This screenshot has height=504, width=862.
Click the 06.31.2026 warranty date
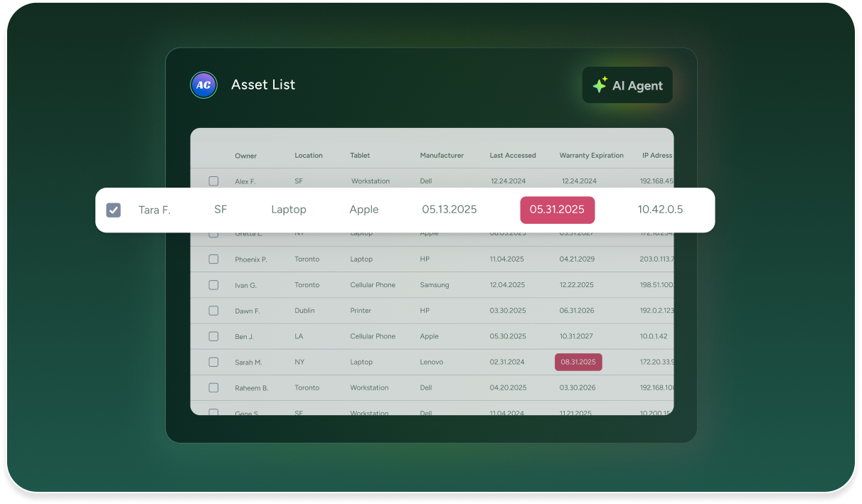point(577,311)
